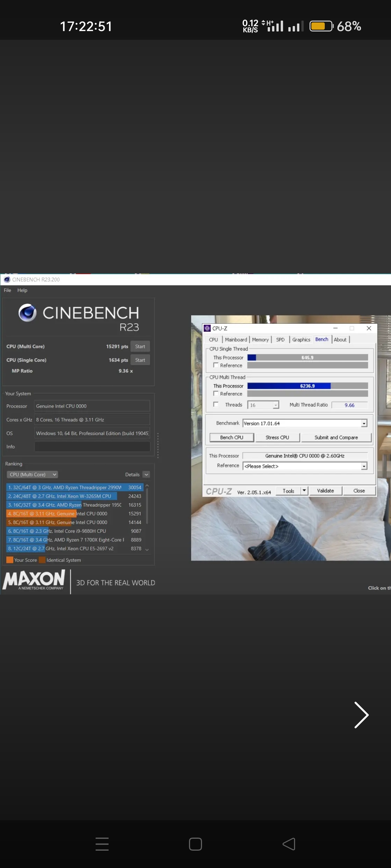Click the ranking list scroll down arrow
This screenshot has width=391, height=868.
147,550
